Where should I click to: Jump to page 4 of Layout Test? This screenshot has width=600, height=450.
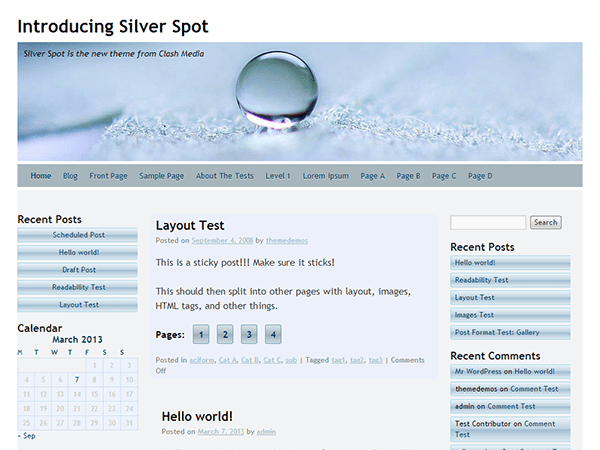pyautogui.click(x=273, y=334)
